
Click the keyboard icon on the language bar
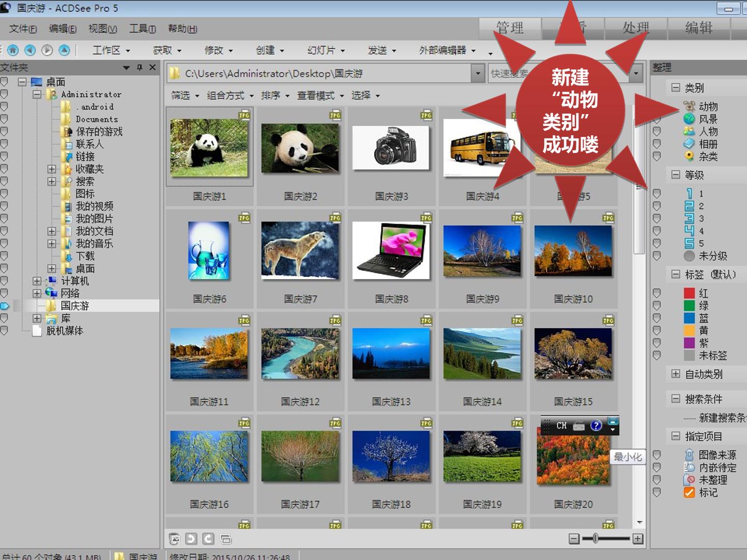click(x=579, y=426)
